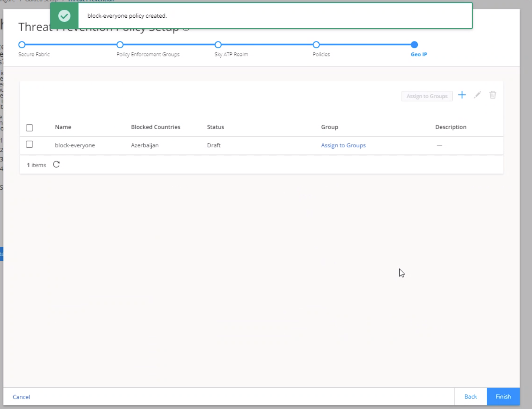Refresh the Geo IP policy list

tap(56, 164)
